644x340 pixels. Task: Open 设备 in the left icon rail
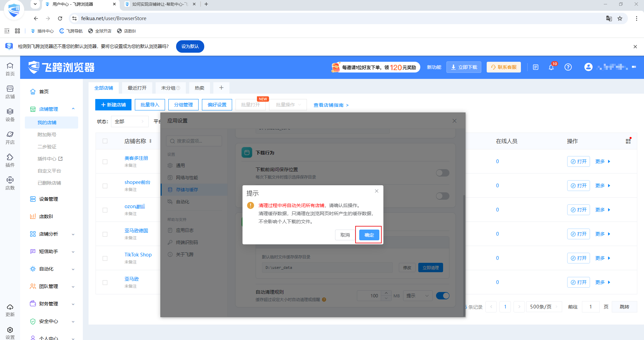pyautogui.click(x=10, y=115)
